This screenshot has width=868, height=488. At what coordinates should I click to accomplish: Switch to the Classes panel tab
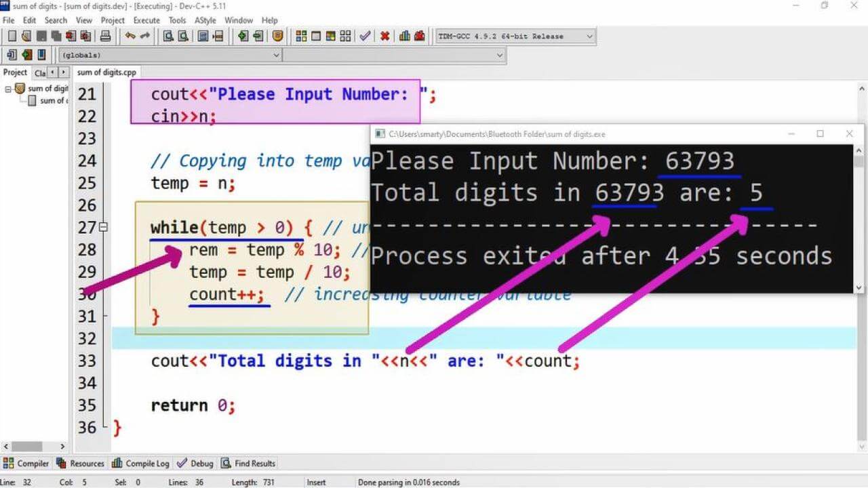pyautogui.click(x=39, y=72)
